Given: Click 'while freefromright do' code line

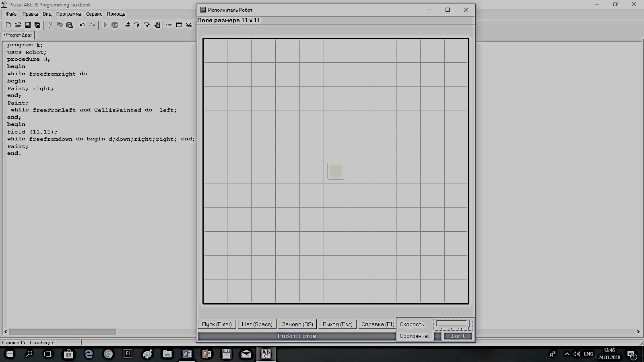Looking at the screenshot, I should click(x=47, y=74).
